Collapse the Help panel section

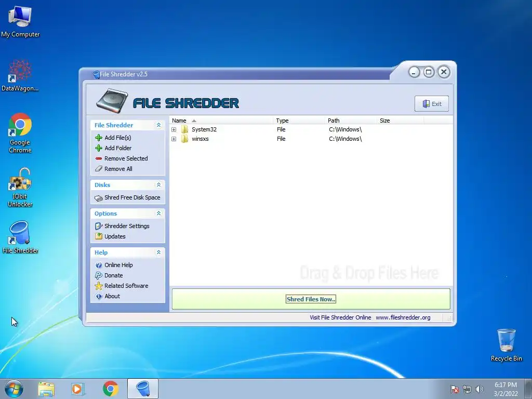pos(158,252)
